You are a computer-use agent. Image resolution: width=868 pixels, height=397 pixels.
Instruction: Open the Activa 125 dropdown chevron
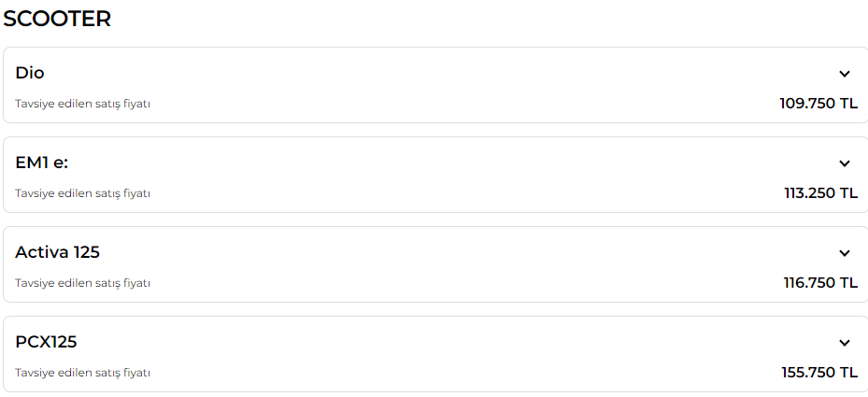click(845, 253)
